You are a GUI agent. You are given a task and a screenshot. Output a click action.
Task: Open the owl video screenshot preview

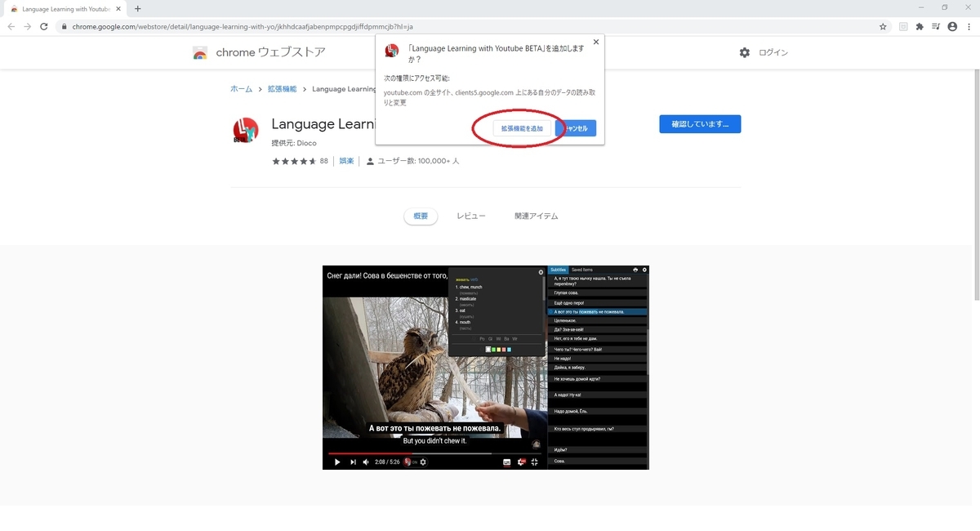point(486,368)
